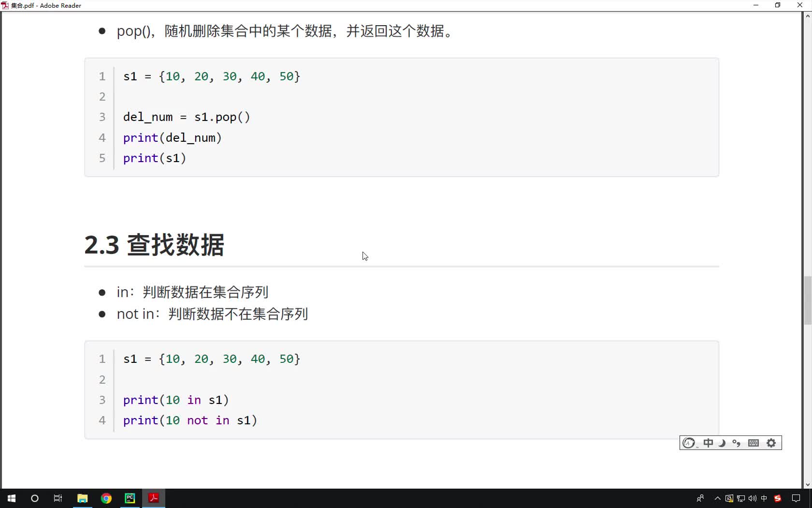Viewport: 812px width, 508px height.
Task: Click the sync warning tray icon
Action: tap(729, 498)
